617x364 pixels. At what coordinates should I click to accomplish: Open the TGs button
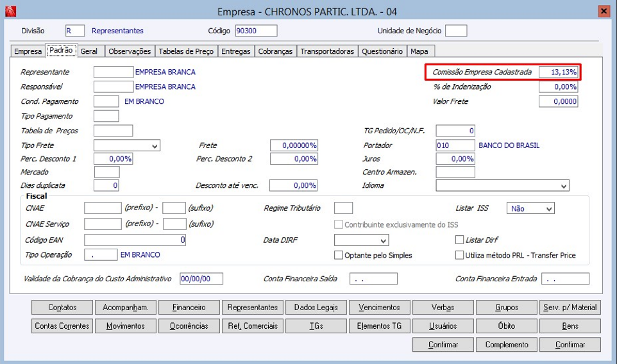[316, 326]
